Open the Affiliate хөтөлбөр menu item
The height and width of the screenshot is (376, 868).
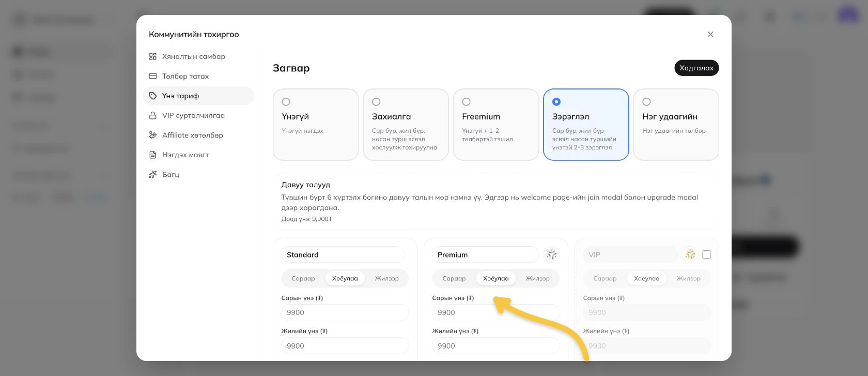click(198, 135)
